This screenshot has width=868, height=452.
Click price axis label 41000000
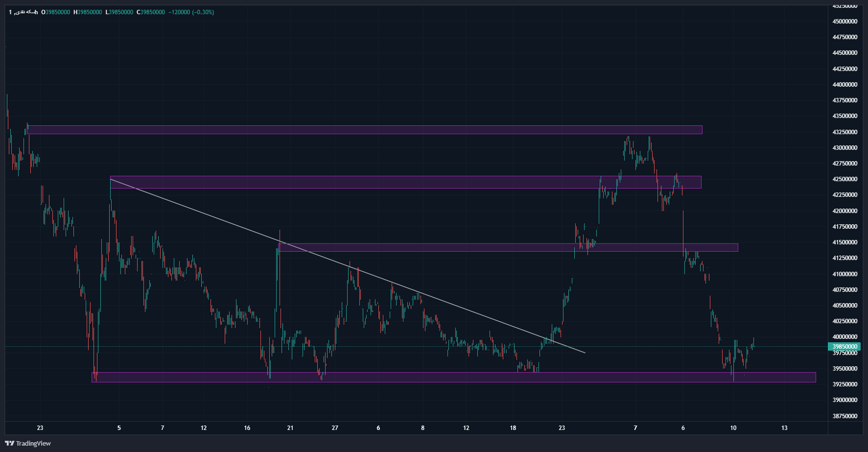tap(845, 274)
